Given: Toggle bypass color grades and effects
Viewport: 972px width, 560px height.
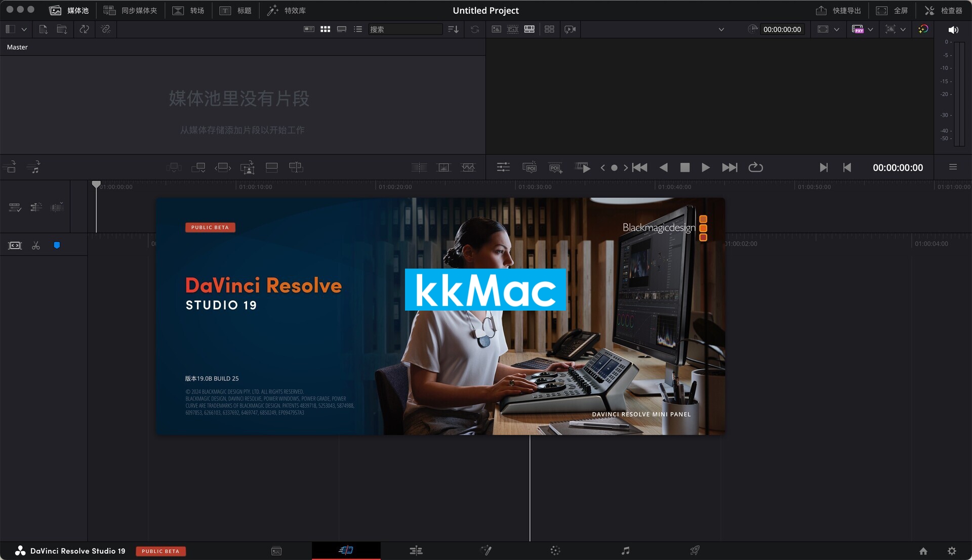Looking at the screenshot, I should [923, 29].
